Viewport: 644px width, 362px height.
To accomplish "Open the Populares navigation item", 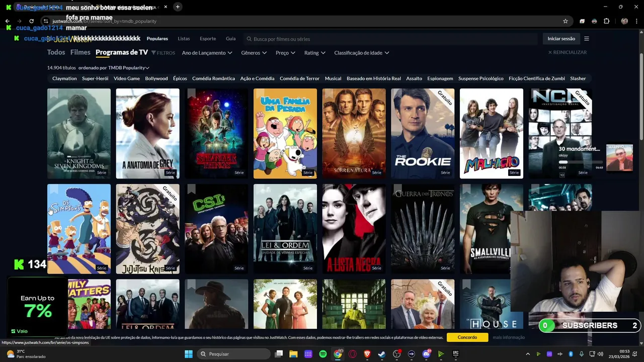I will point(157,39).
